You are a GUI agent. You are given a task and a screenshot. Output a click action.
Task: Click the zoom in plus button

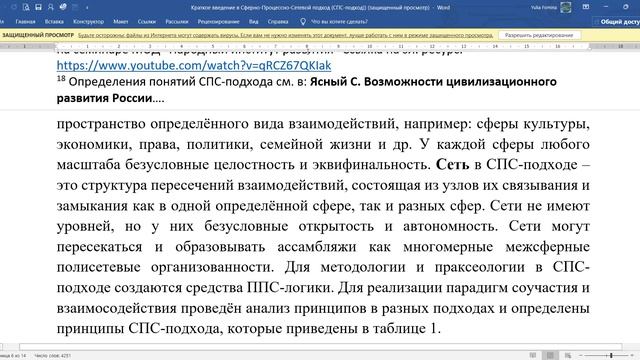632,356
